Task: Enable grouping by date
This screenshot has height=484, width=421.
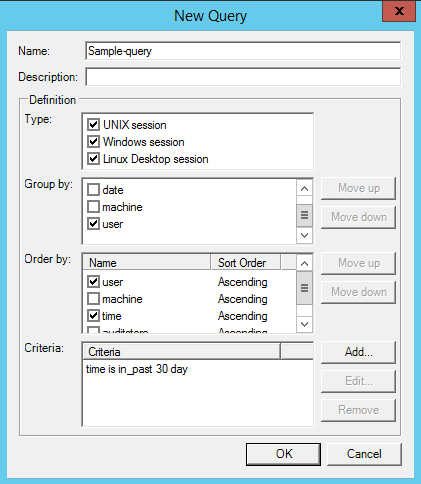Action: point(93,190)
